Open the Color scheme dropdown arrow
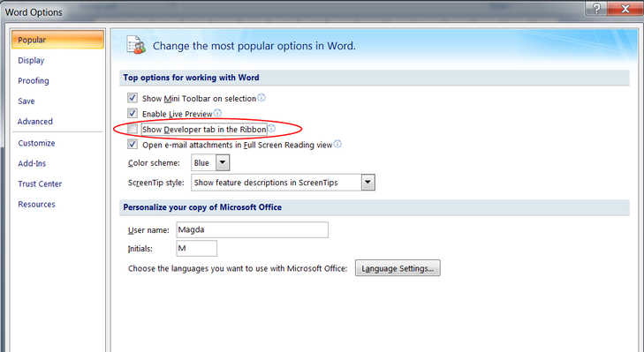This screenshot has width=644, height=352. [223, 162]
